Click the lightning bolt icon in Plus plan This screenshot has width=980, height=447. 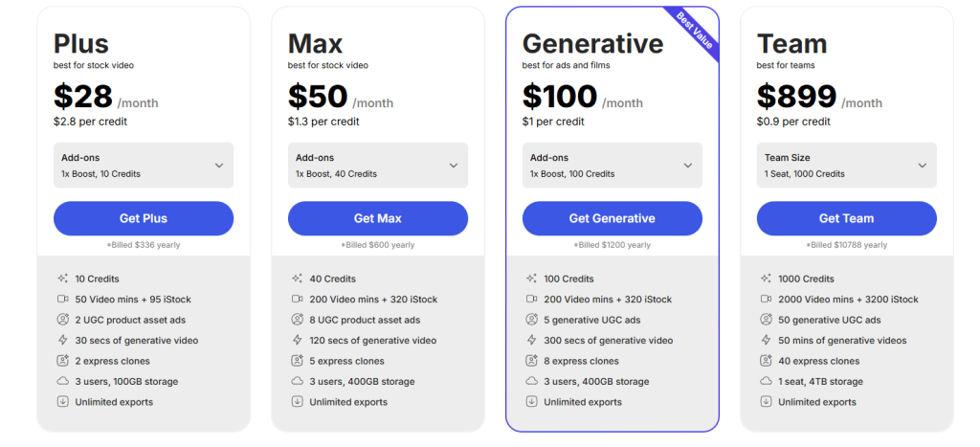tap(62, 341)
